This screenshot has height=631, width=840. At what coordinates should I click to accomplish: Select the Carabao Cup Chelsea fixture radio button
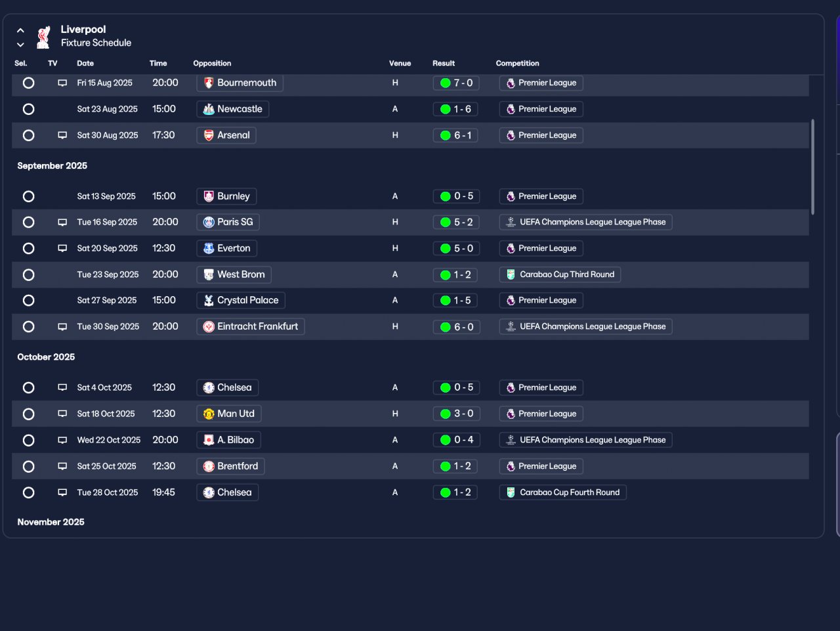point(28,492)
